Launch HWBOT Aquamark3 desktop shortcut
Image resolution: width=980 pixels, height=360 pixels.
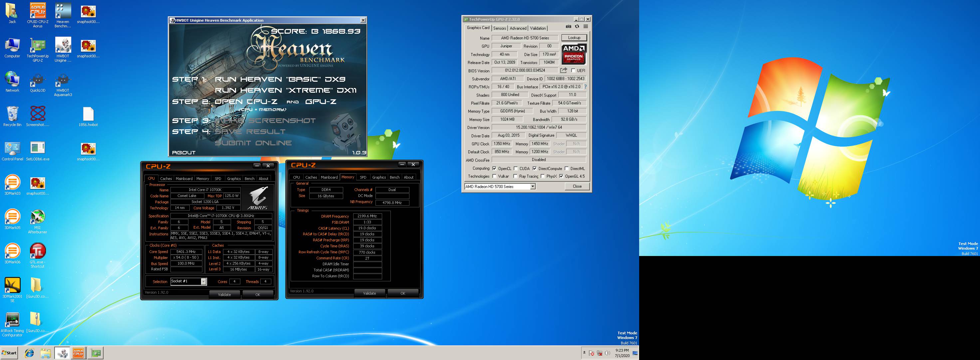[63, 84]
